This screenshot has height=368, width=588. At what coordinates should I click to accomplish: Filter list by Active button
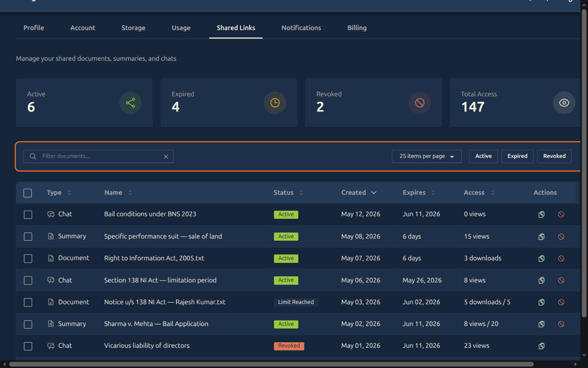point(483,156)
